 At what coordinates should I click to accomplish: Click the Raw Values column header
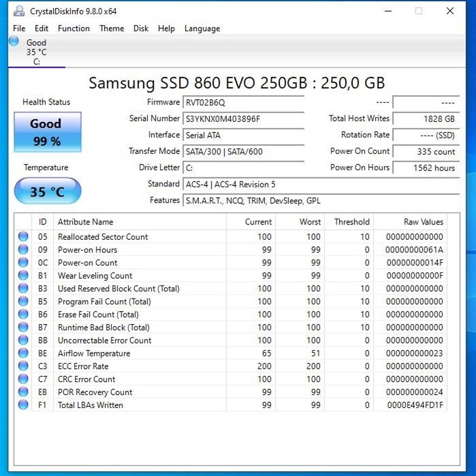pos(410,222)
